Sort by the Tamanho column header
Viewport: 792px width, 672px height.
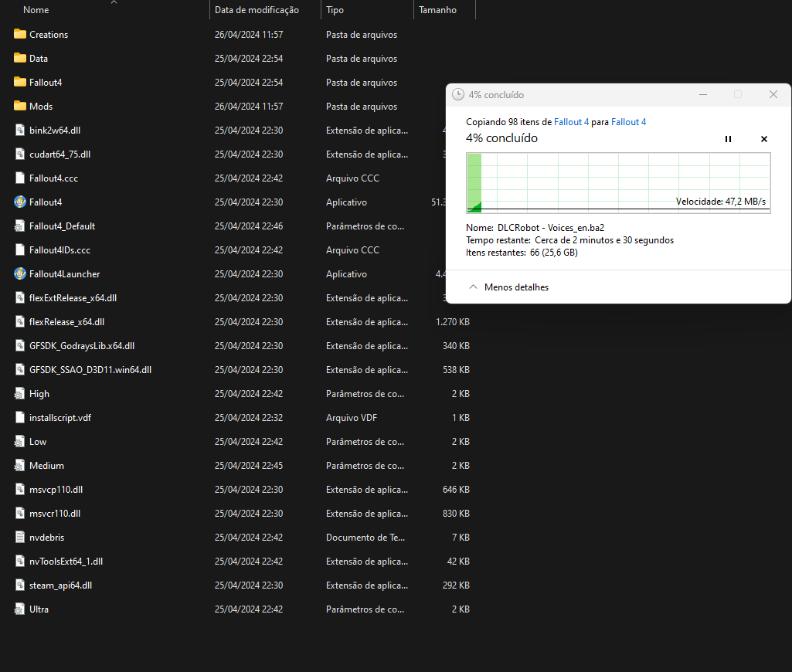[x=437, y=9]
